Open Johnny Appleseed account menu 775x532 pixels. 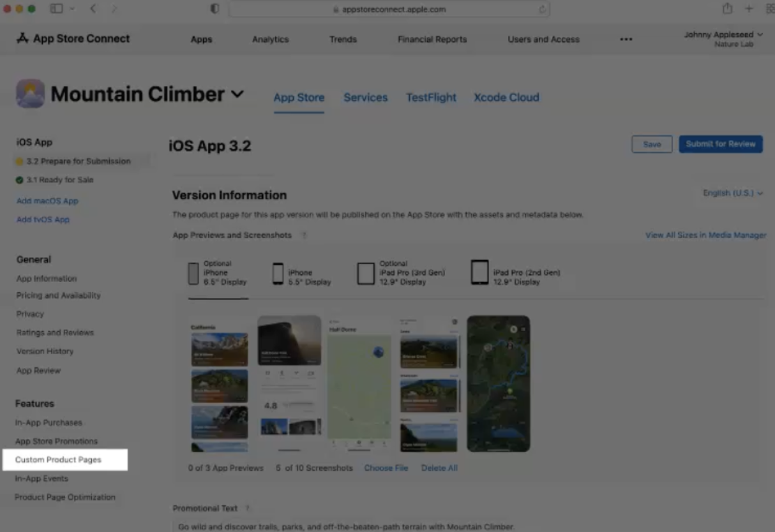click(x=723, y=39)
